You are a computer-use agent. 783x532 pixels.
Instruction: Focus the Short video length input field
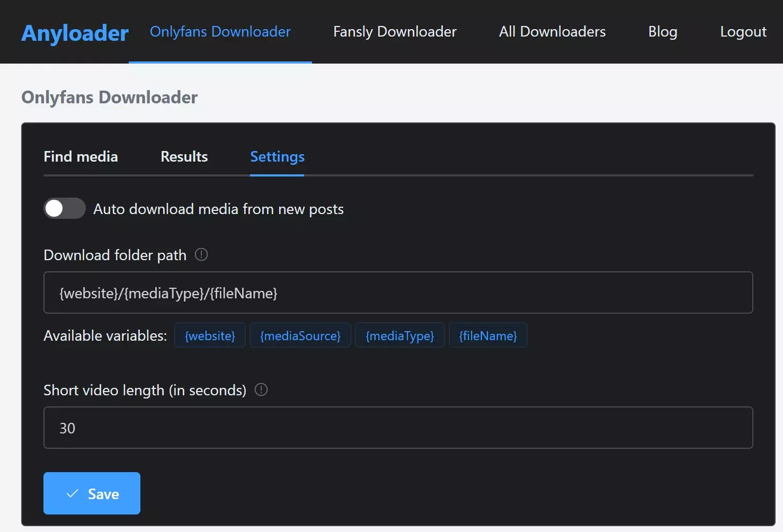coord(398,428)
